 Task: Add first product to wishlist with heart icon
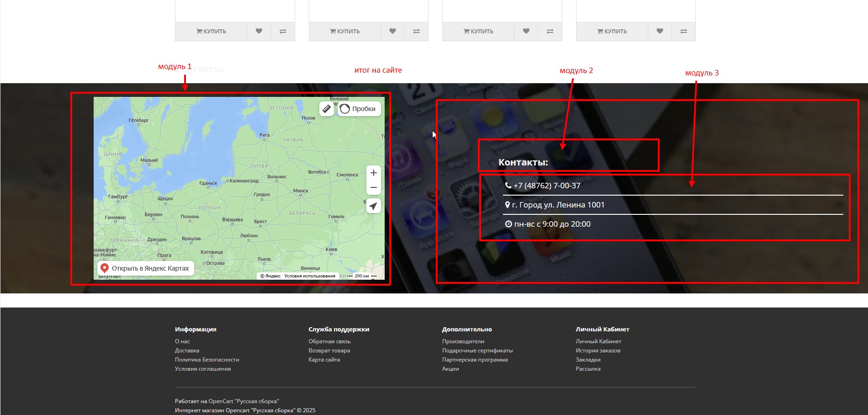259,31
